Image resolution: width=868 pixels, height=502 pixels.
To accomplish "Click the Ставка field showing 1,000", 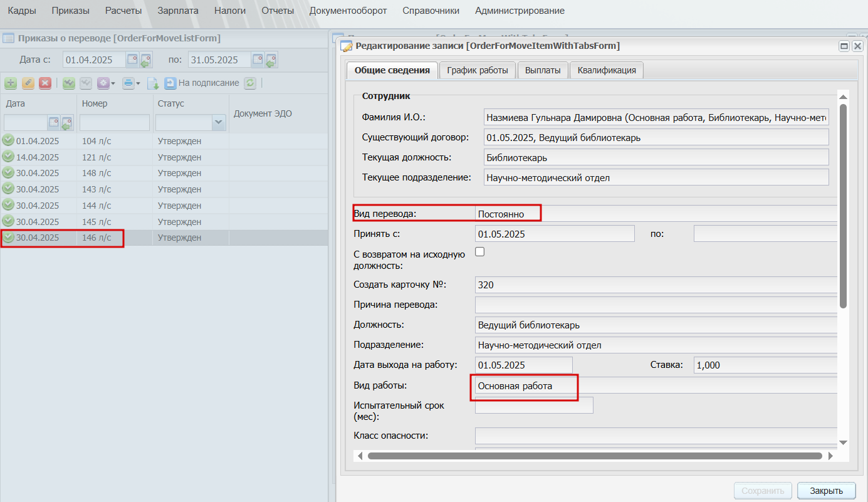I will click(x=765, y=365).
